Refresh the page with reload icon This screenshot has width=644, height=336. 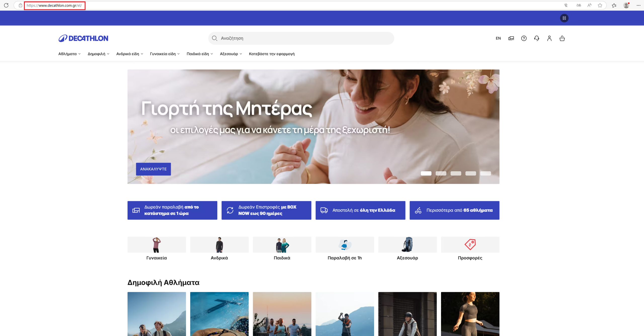tap(6, 5)
